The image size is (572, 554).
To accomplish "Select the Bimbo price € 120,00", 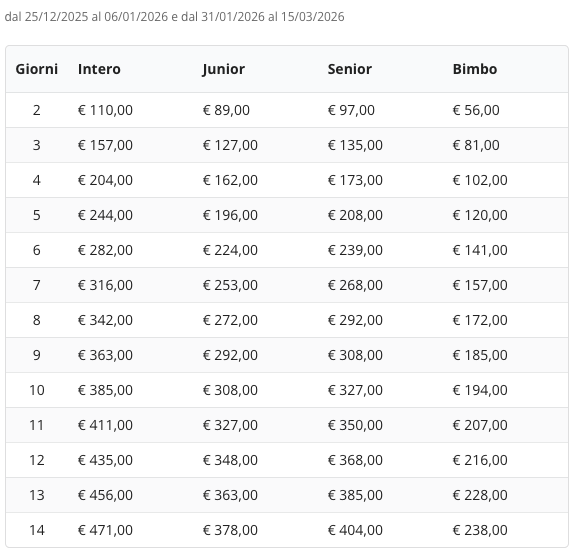I will pos(480,215).
